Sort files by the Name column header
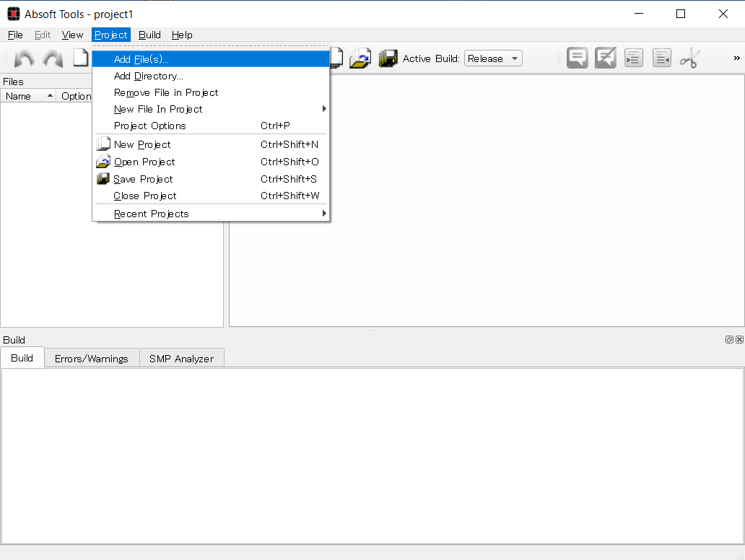The height and width of the screenshot is (560, 745). (x=28, y=96)
